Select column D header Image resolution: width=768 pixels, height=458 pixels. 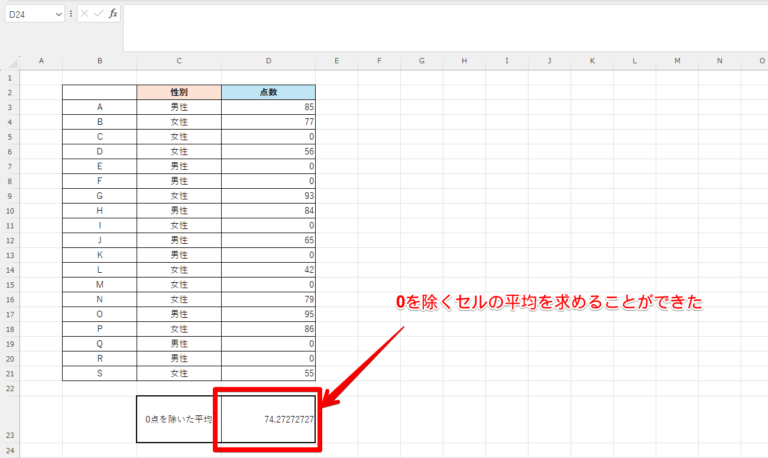pyautogui.click(x=268, y=62)
